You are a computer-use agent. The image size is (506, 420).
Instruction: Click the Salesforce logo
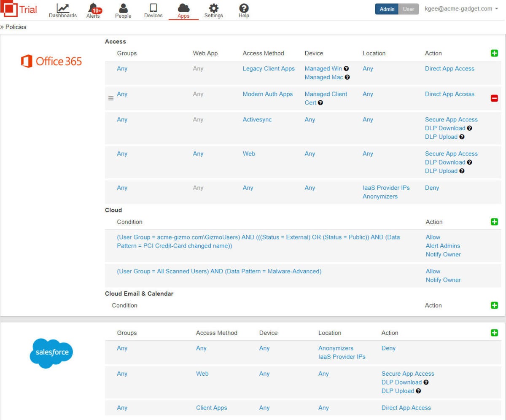[51, 353]
